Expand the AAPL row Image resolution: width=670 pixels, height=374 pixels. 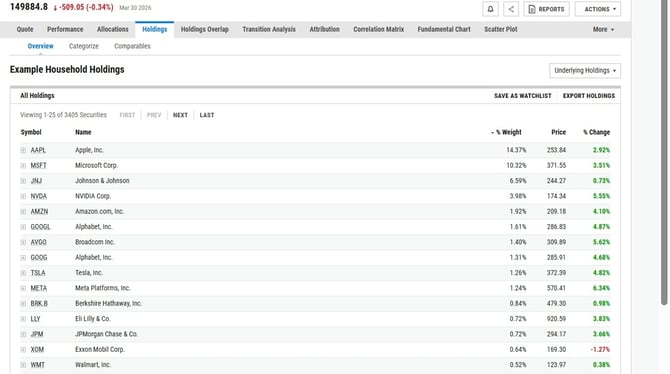pyautogui.click(x=23, y=150)
